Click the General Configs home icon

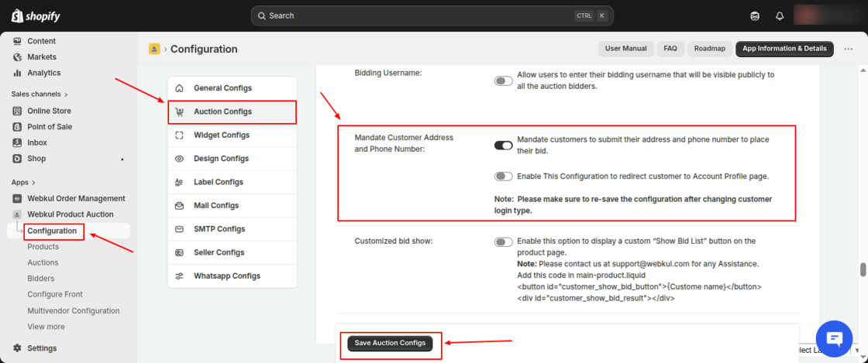click(x=179, y=88)
